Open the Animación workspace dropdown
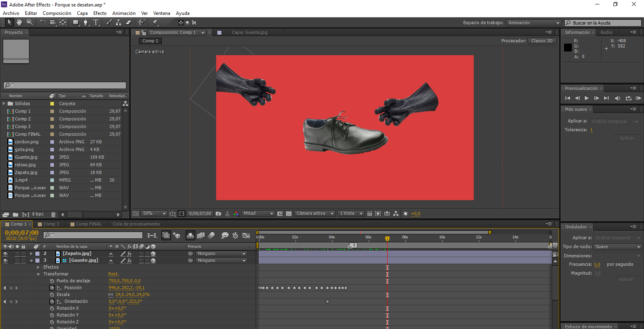This screenshot has height=329, width=644. point(533,23)
